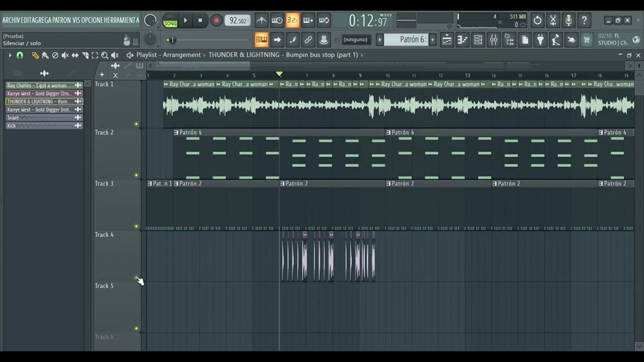Select the Mute tool in playlist
Viewport: 644px width, 362px height.
65,55
